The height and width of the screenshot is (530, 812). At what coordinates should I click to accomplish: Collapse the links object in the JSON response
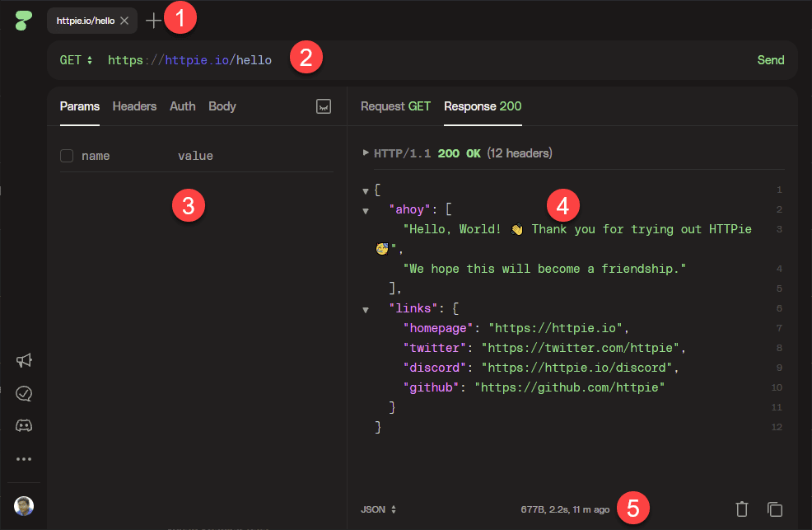[365, 308]
